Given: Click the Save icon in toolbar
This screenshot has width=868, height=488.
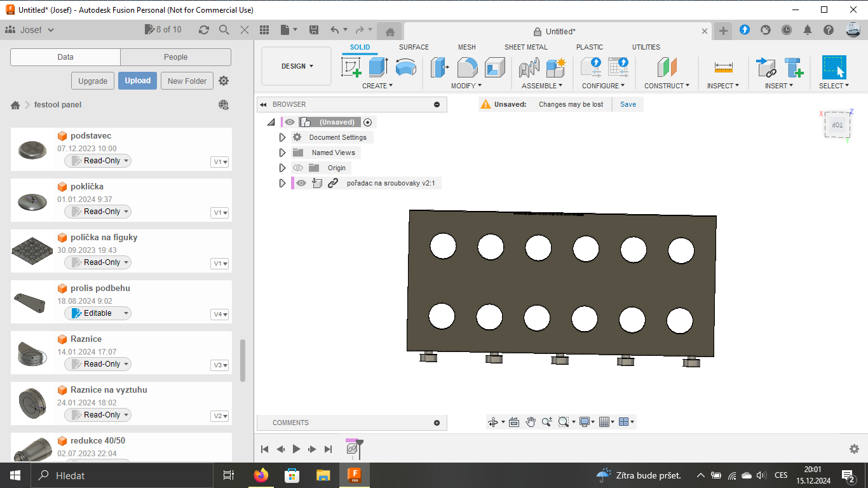Looking at the screenshot, I should (313, 30).
